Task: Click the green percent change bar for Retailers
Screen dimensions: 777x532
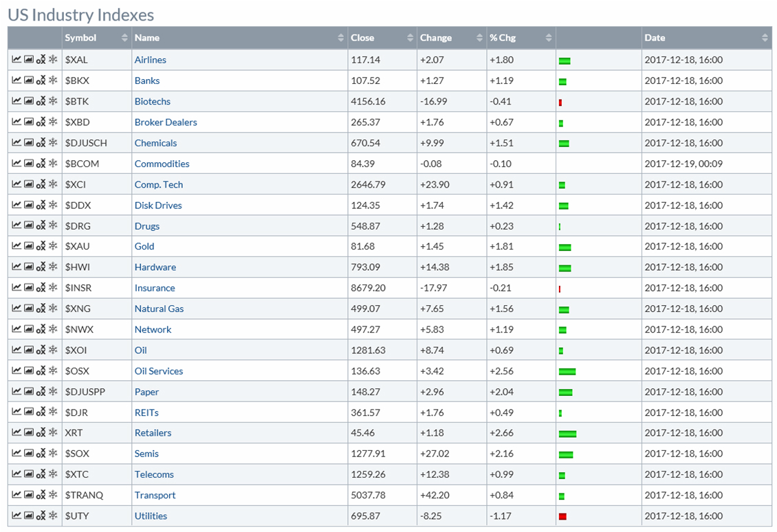Action: pyautogui.click(x=567, y=434)
